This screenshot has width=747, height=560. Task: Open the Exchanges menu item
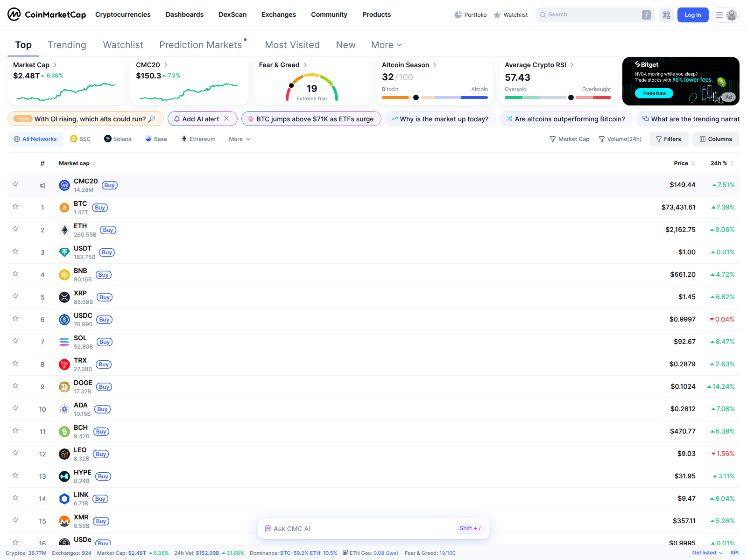click(279, 14)
